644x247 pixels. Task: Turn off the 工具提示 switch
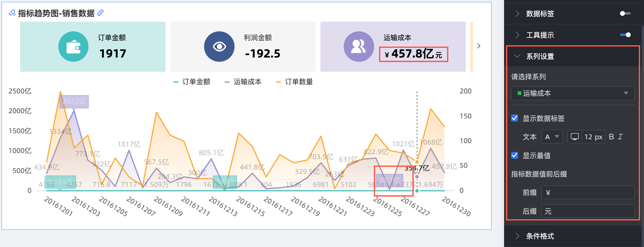click(x=625, y=35)
